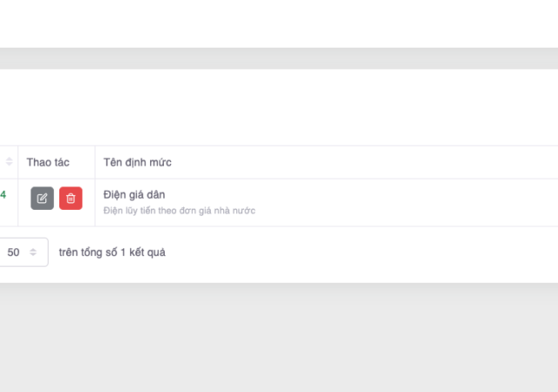
Task: Click the pencil edit icon for Điện giá dân
Action: (42, 199)
